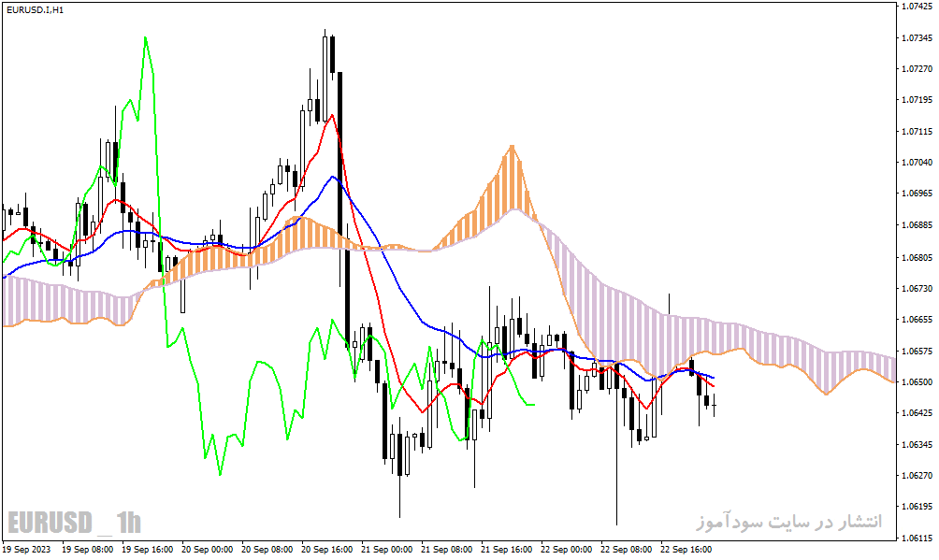
Task: Select the 19 Sep 2023 date label
Action: pyautogui.click(x=27, y=549)
